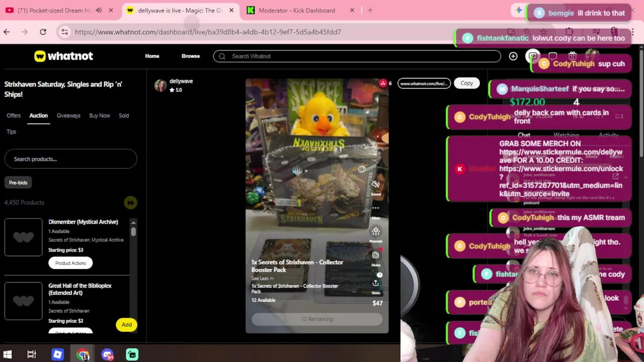
Task: Collapse details with See Less
Action: pos(263,279)
